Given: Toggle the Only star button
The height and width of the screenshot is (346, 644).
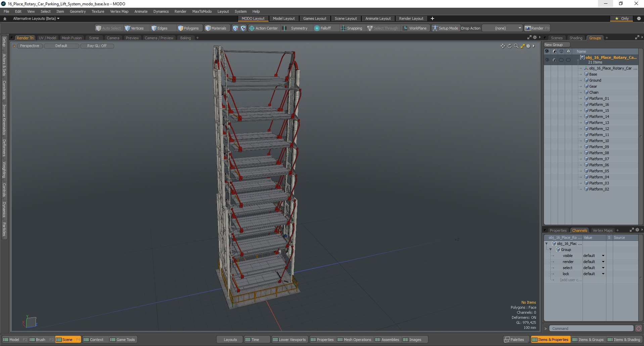Looking at the screenshot, I should coord(622,18).
